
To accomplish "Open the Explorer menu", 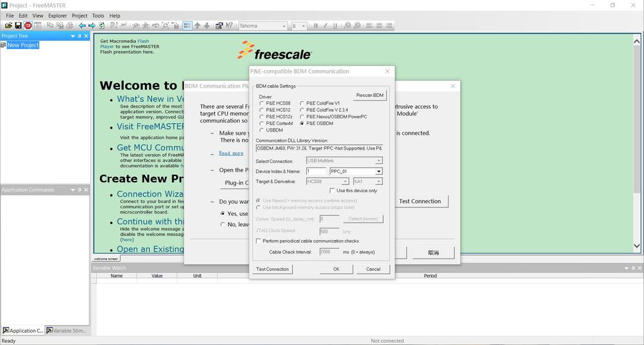I will (x=57, y=15).
